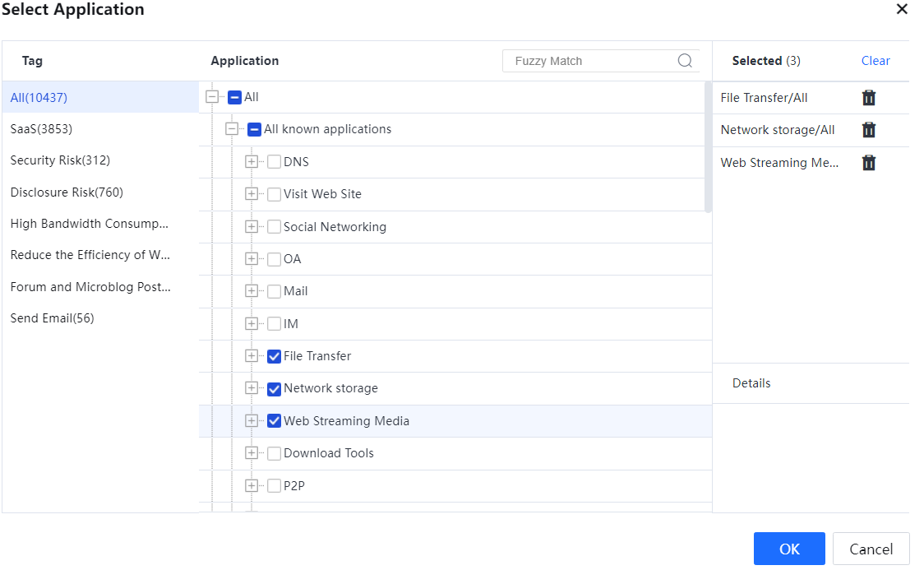Click the Fuzzy Match search field
This screenshot has width=924, height=570.
(x=588, y=61)
